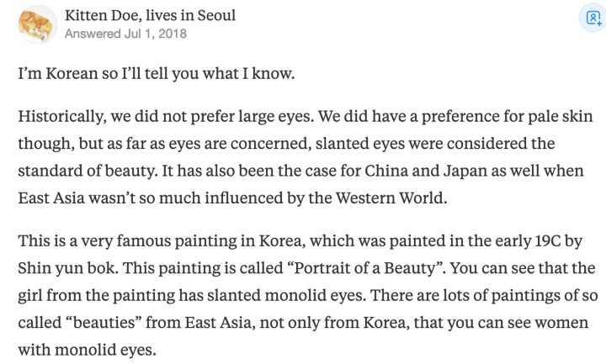606x364 pixels.
Task: Open Kitten Doe's profile picture
Action: pos(37,24)
